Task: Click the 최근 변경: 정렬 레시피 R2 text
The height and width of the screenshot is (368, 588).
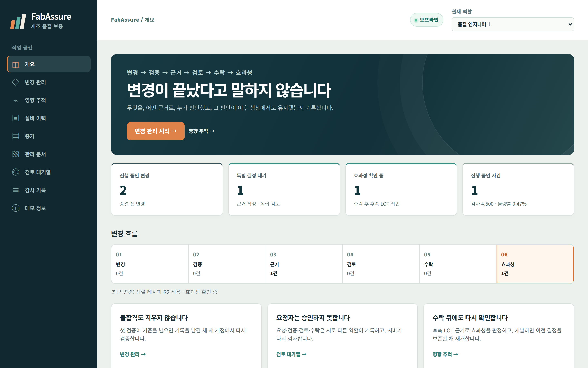Action: 165,292
